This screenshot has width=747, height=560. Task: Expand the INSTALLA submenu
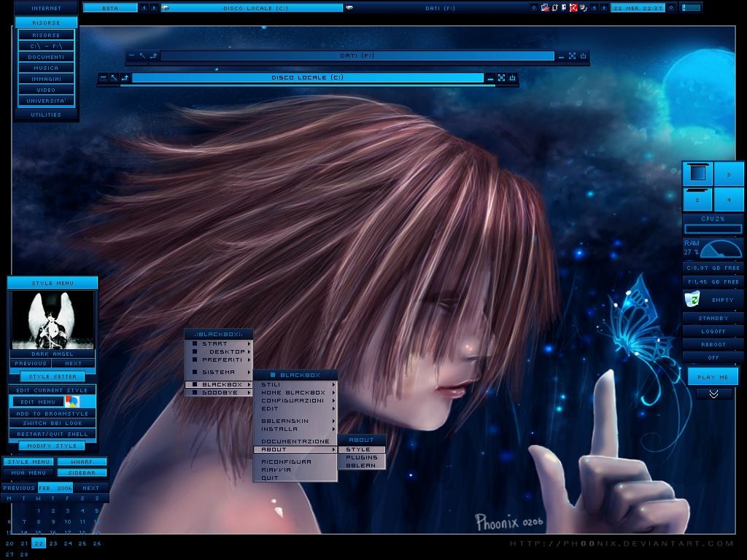[x=295, y=429]
